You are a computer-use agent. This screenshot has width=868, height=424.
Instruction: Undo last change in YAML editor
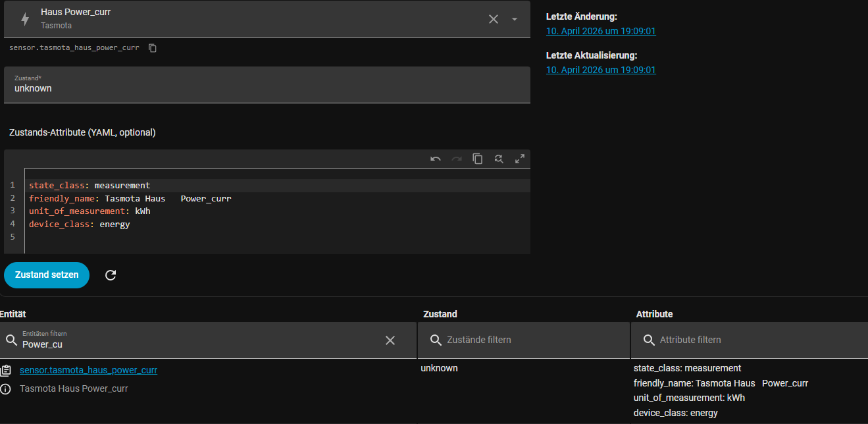(x=436, y=159)
